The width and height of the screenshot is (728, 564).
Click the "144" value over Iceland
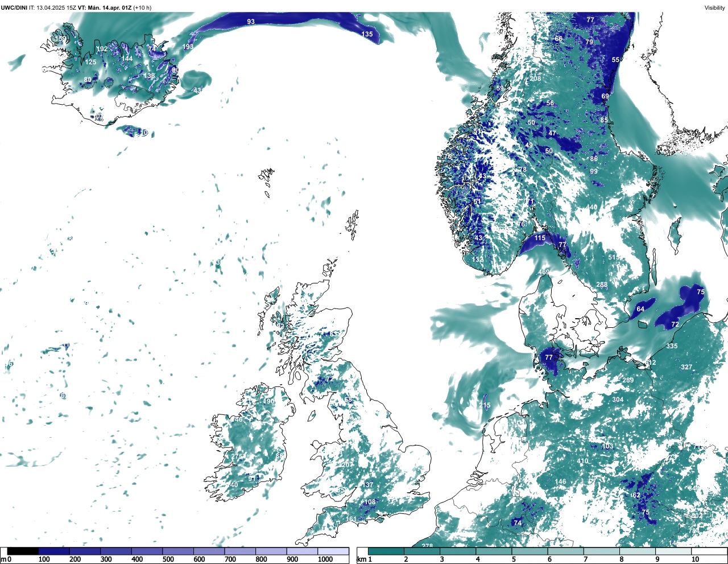click(127, 59)
